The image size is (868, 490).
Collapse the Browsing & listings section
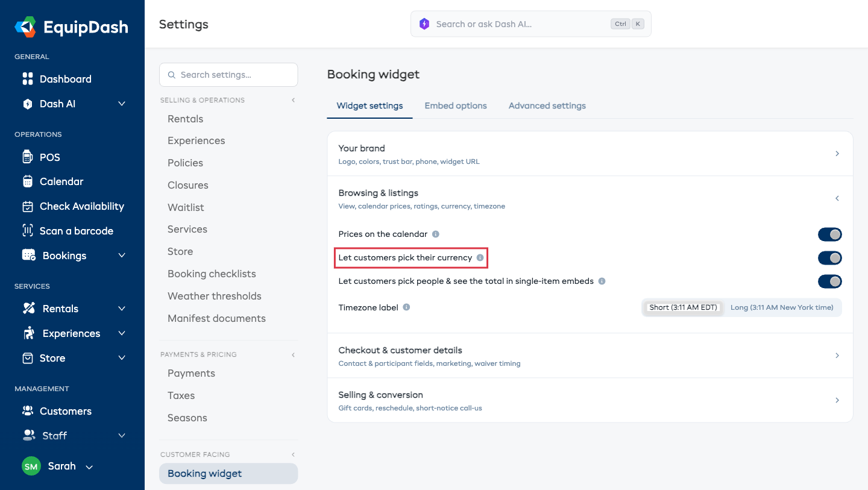(x=590, y=198)
